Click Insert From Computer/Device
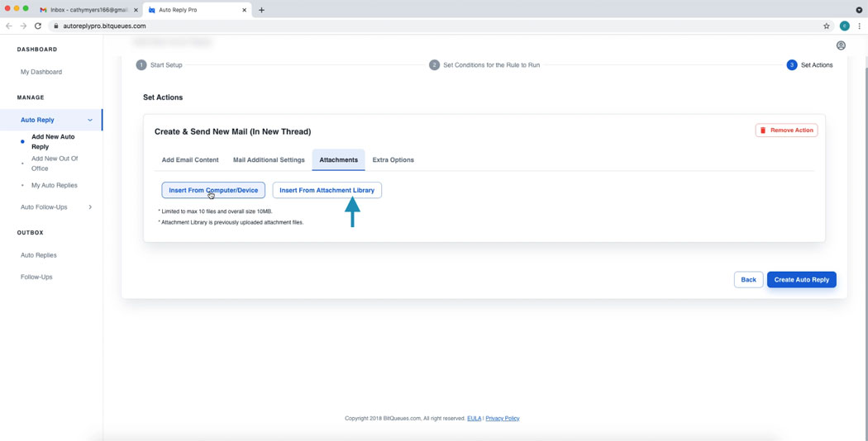868x441 pixels. [213, 190]
